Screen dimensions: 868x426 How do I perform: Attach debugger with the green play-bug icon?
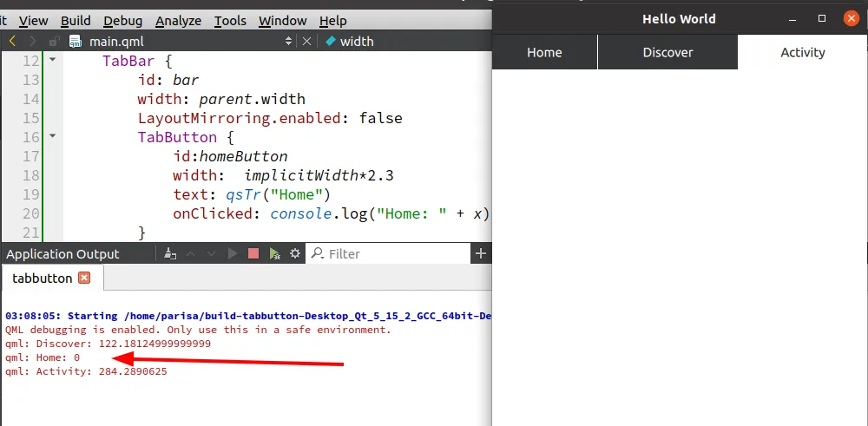(274, 254)
